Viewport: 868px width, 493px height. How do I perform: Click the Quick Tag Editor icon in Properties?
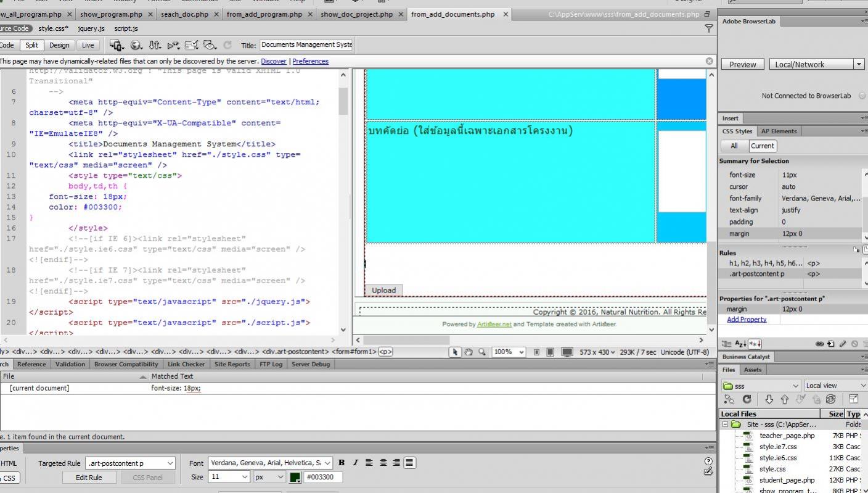click(x=708, y=471)
